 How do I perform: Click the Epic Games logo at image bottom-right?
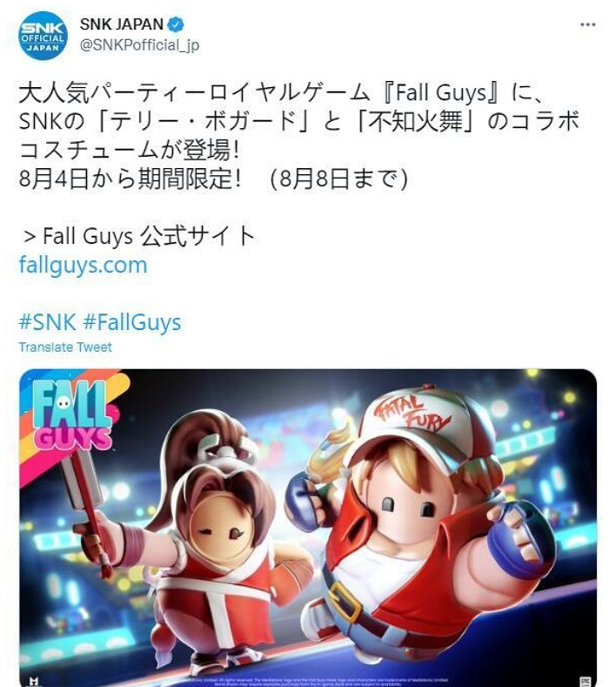(585, 681)
